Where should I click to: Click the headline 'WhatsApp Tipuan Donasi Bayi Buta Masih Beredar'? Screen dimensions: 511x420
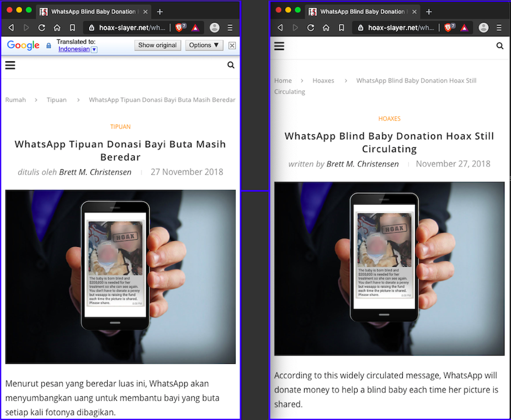click(x=120, y=150)
